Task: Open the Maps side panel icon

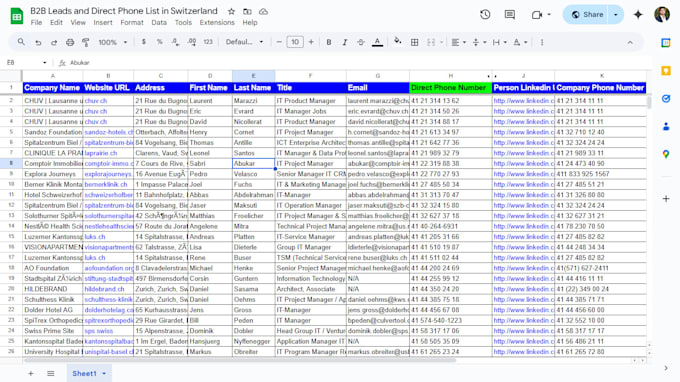Action: tap(666, 154)
